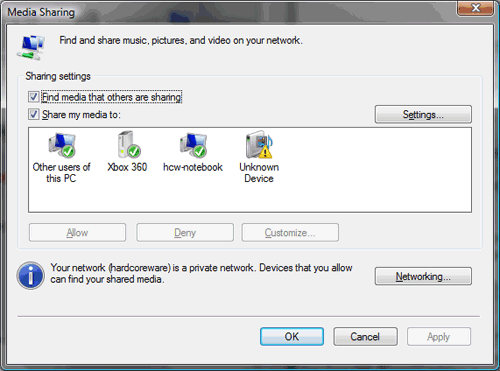Click the Deny button
The width and height of the screenshot is (500, 371).
point(185,232)
